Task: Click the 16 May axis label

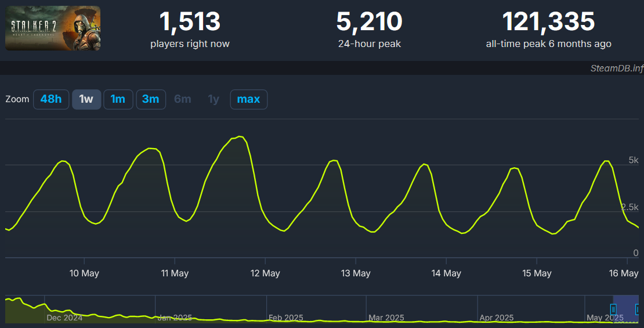Action: (x=624, y=273)
